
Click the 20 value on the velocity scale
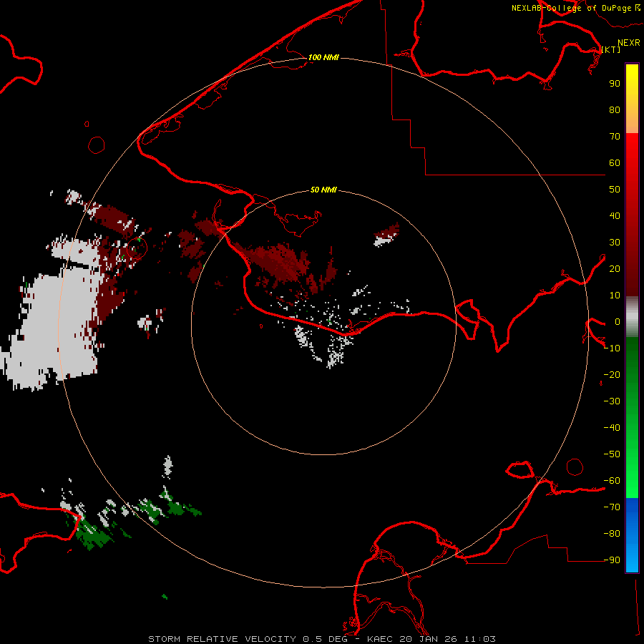[615, 268]
